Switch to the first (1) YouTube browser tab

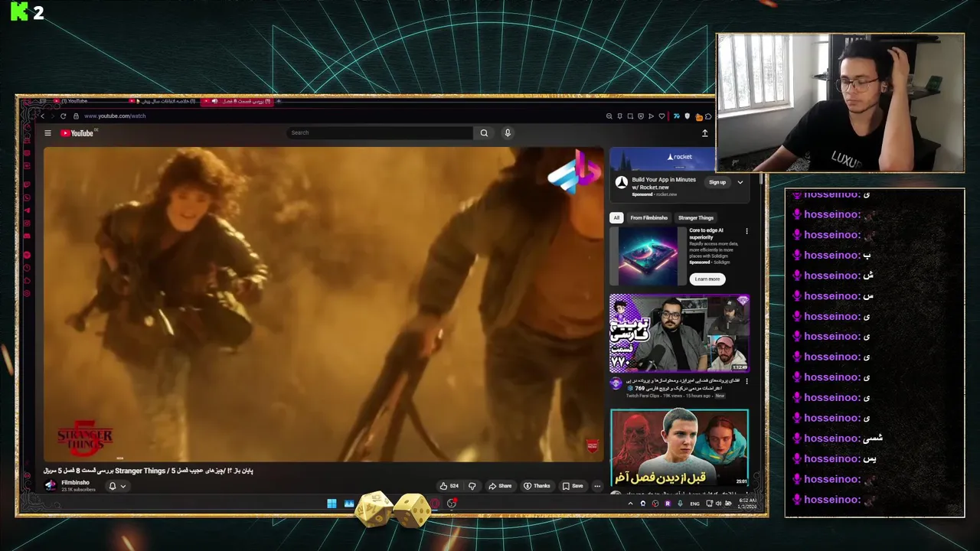click(73, 101)
